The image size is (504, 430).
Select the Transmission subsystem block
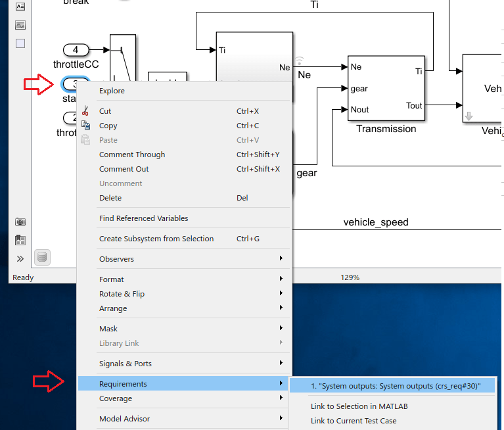[x=386, y=89]
